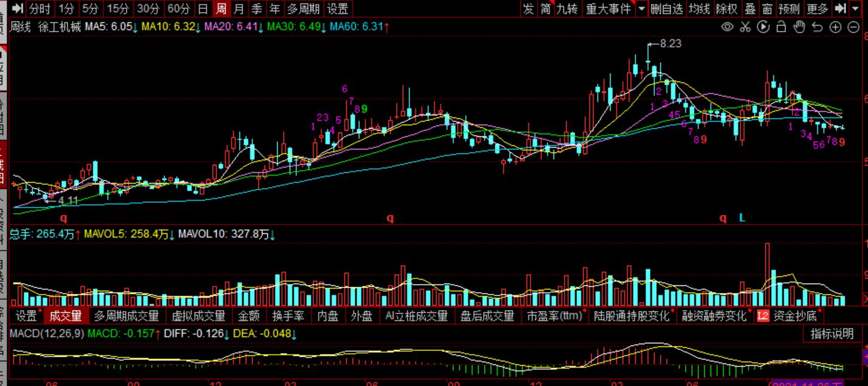
Task: Select the 外盘 indicator tab
Action: pos(362,315)
